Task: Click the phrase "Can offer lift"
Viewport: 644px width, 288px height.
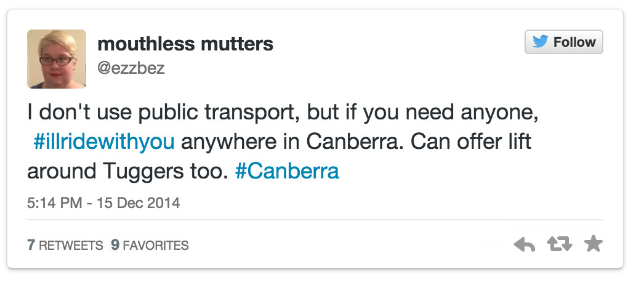Action: click(470, 142)
